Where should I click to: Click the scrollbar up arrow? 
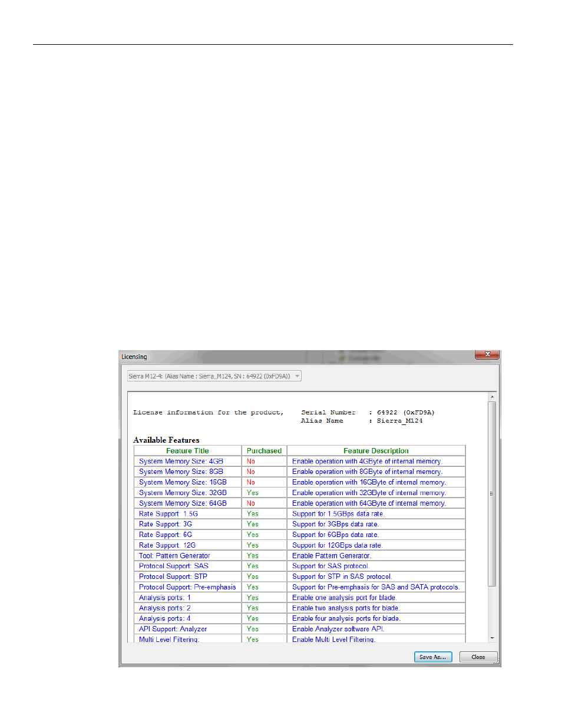[x=492, y=397]
